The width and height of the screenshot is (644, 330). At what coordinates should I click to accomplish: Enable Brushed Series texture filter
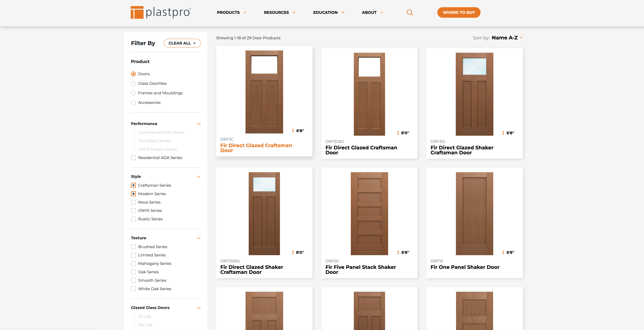133,247
